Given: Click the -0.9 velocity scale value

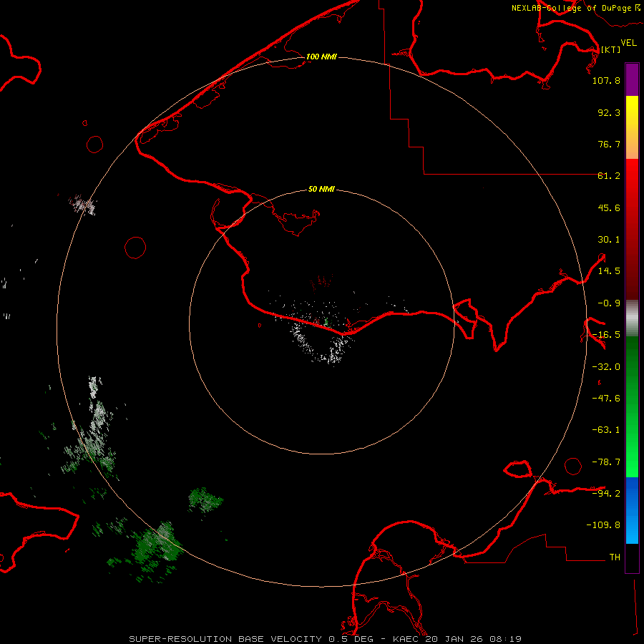Looking at the screenshot, I should tap(609, 303).
